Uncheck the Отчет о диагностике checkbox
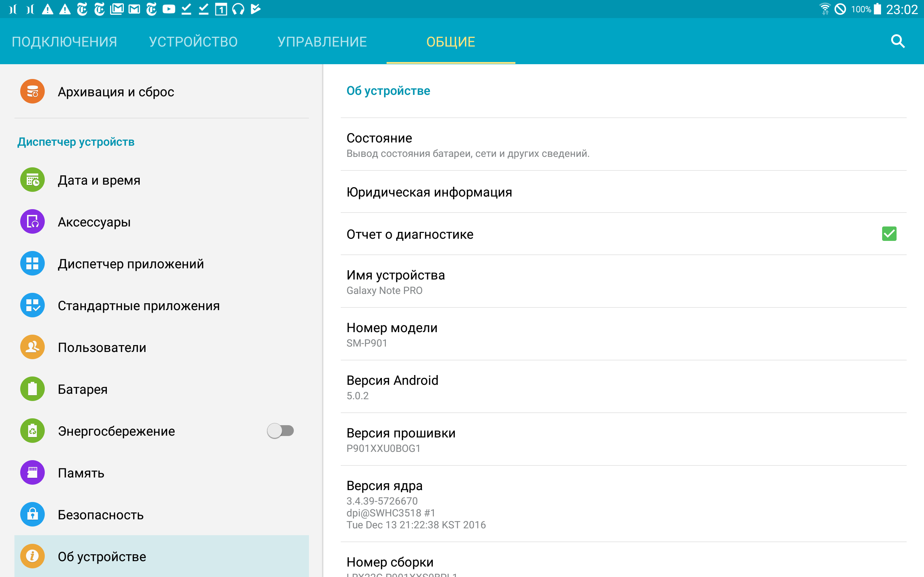The width and height of the screenshot is (924, 577). click(889, 234)
